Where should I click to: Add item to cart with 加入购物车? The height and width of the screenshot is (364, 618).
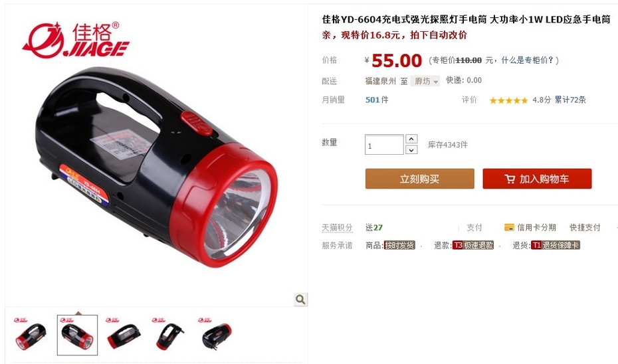pos(537,179)
